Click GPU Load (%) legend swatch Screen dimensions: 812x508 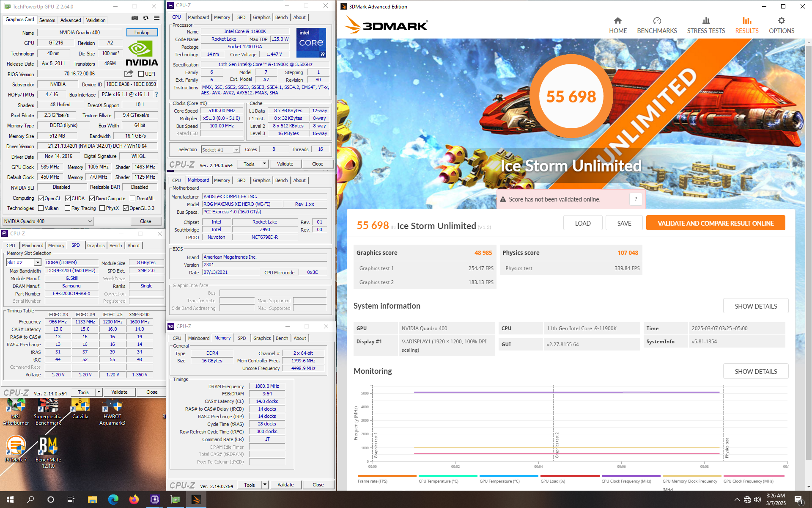click(570, 476)
